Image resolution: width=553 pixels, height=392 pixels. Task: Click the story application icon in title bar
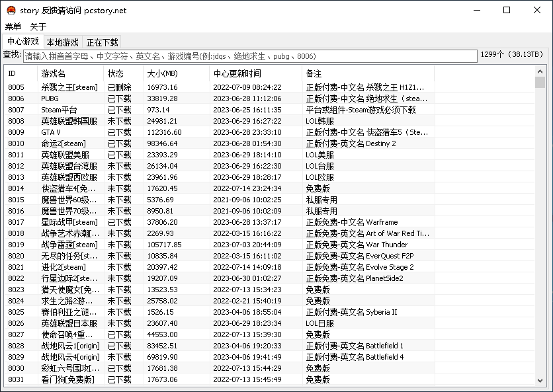[x=10, y=11]
